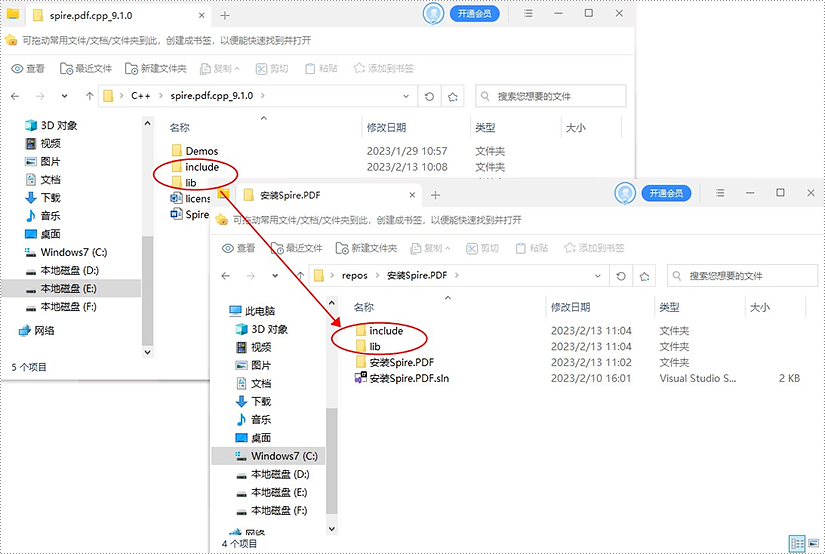The width and height of the screenshot is (825, 554).
Task: Click 剪切 in the 安装Spire.PDF window
Action: [x=482, y=248]
